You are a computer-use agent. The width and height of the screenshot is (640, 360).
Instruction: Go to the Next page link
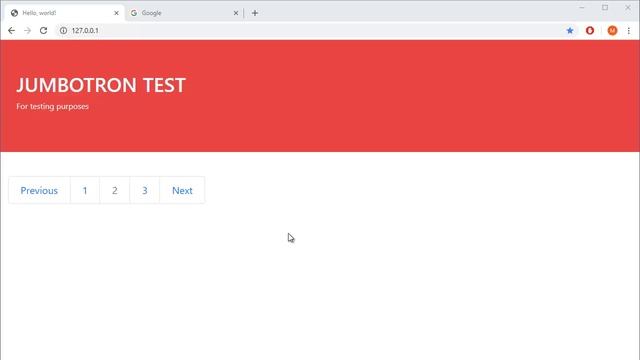(182, 190)
